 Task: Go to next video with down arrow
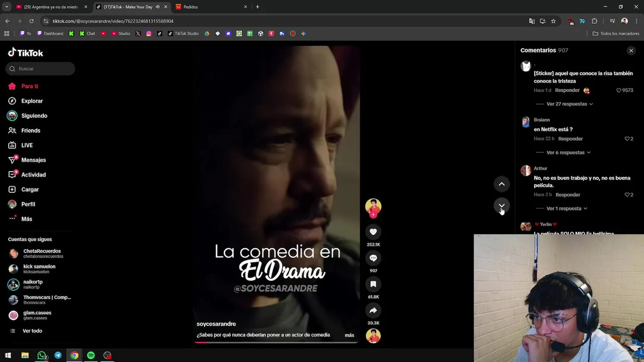502,206
